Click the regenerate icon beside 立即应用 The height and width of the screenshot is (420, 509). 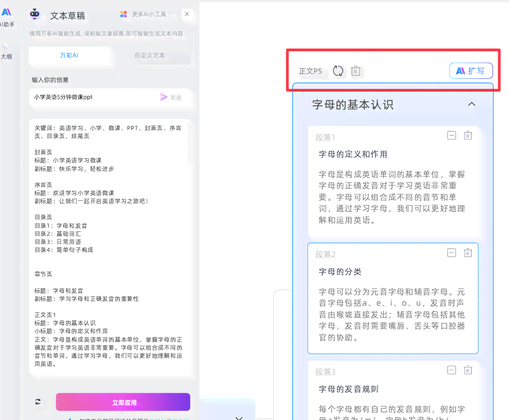point(38,402)
